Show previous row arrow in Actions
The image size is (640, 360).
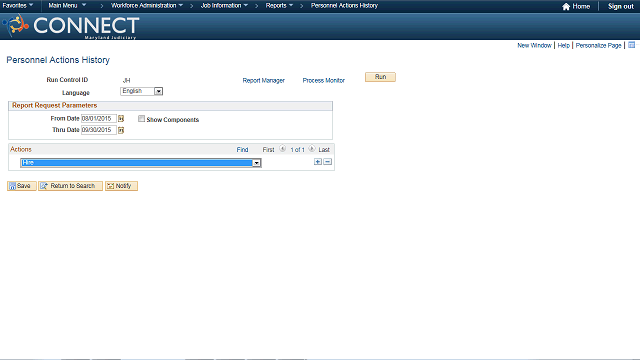(282, 149)
